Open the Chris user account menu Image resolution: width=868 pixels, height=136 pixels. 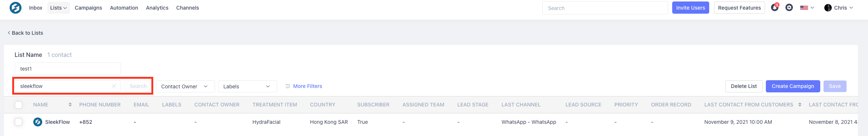pyautogui.click(x=838, y=8)
